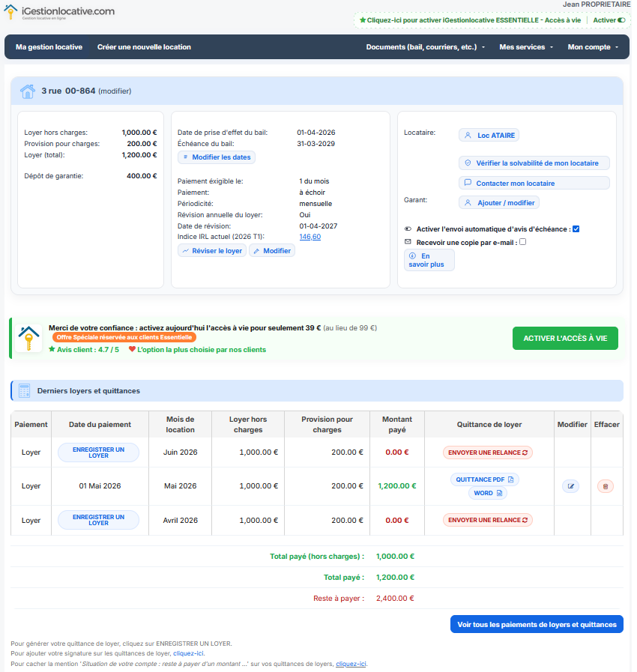Viewport: 637px width, 672px height.
Task: Click the Montant payé column header
Action: tap(397, 424)
